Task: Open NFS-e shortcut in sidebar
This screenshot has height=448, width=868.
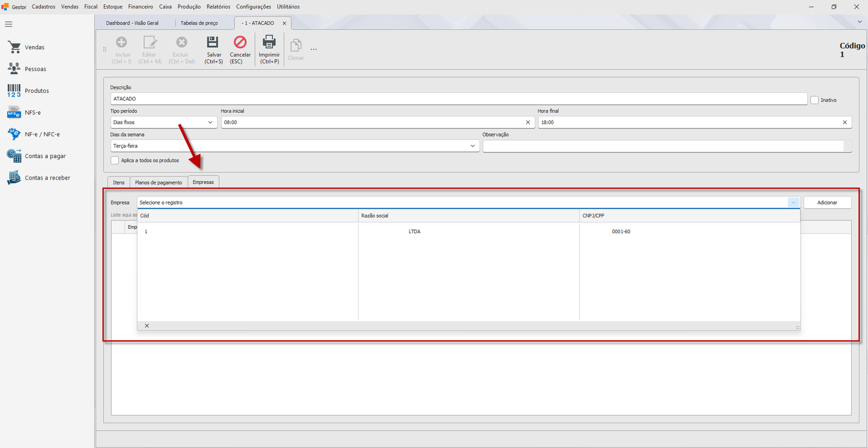Action: pyautogui.click(x=24, y=112)
